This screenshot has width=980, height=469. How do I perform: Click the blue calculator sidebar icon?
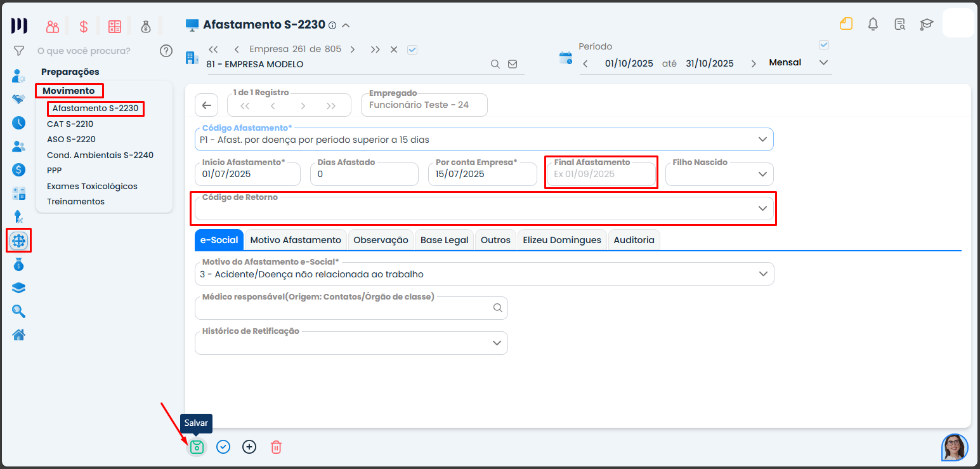pyautogui.click(x=19, y=194)
